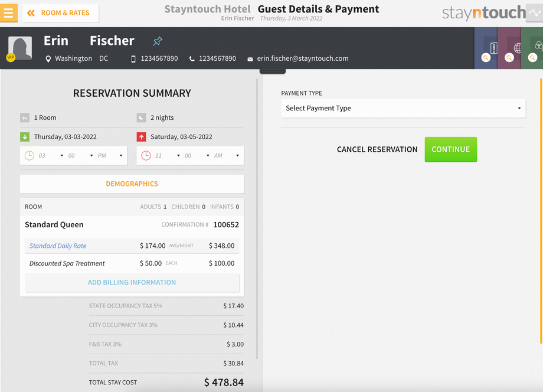Click the Standard Queen room name
The width and height of the screenshot is (543, 392).
click(x=54, y=225)
